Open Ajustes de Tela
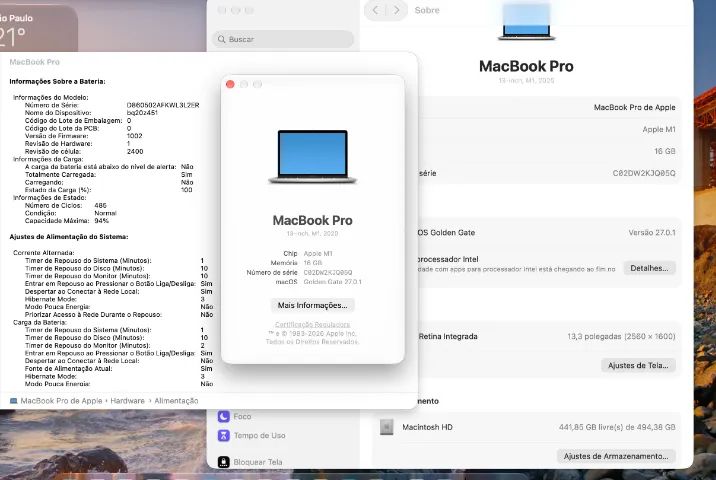This screenshot has width=716, height=480. coord(638,365)
